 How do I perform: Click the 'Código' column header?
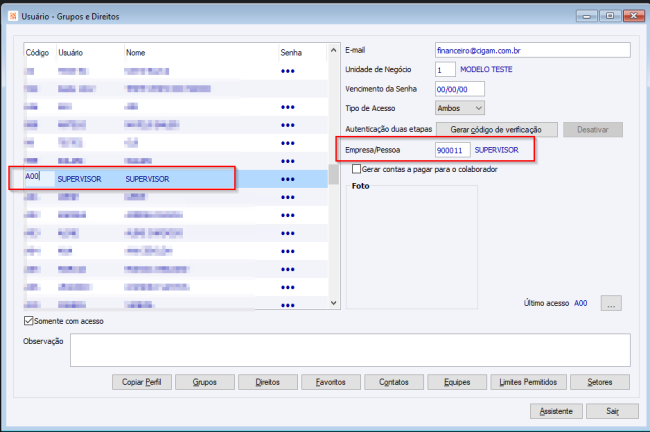pyautogui.click(x=37, y=53)
